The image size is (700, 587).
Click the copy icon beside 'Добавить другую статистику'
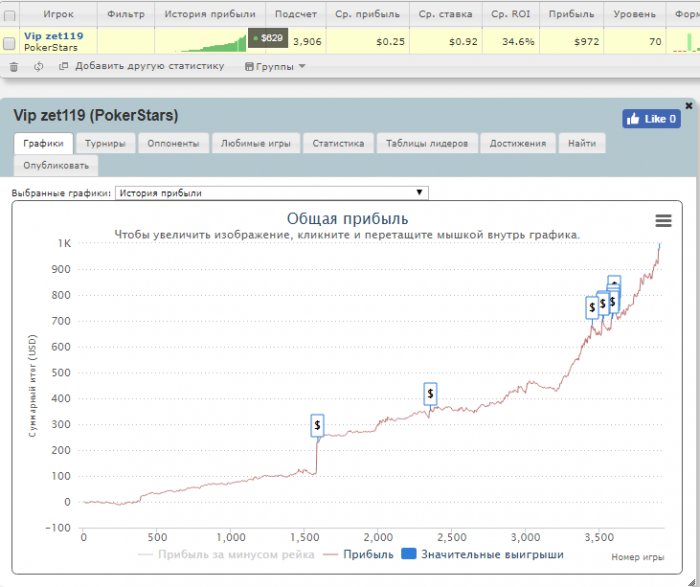coord(63,66)
